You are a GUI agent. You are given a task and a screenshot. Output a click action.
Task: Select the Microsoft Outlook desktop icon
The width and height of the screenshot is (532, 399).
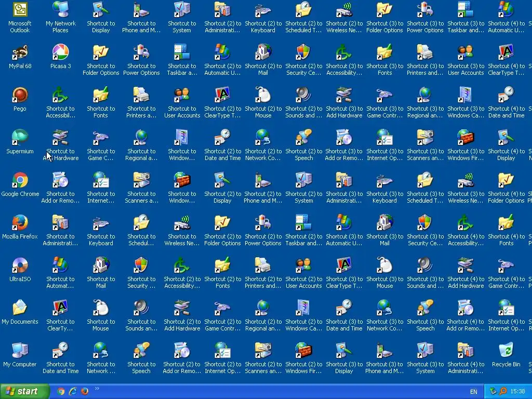20,17
